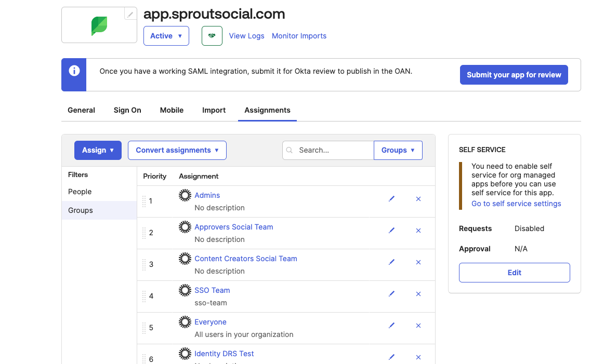Remove Content Creators Social Team assignment
The image size is (591, 364).
[418, 262]
